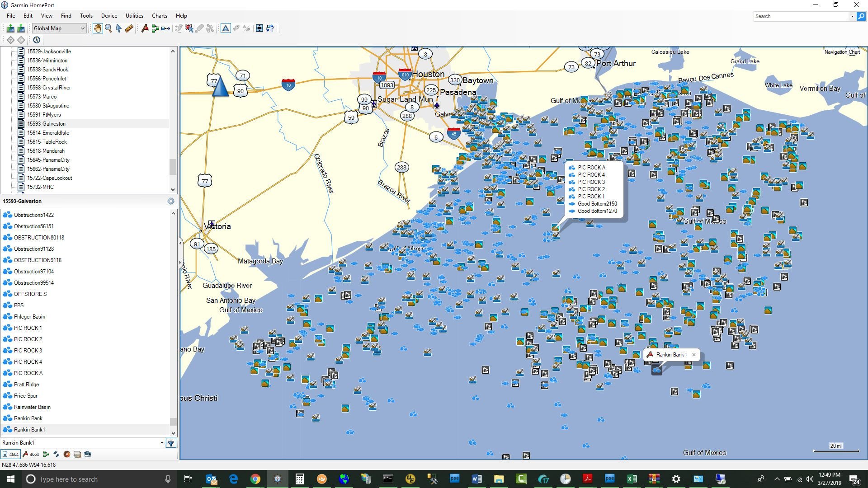This screenshot has height=488, width=868.
Task: Show waypoints tab with flag 4664
Action: [31, 455]
